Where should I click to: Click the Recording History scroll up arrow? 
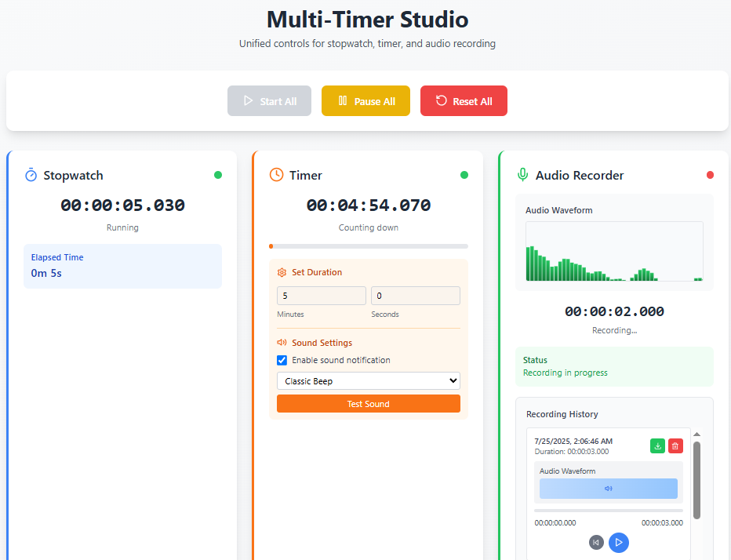point(696,434)
